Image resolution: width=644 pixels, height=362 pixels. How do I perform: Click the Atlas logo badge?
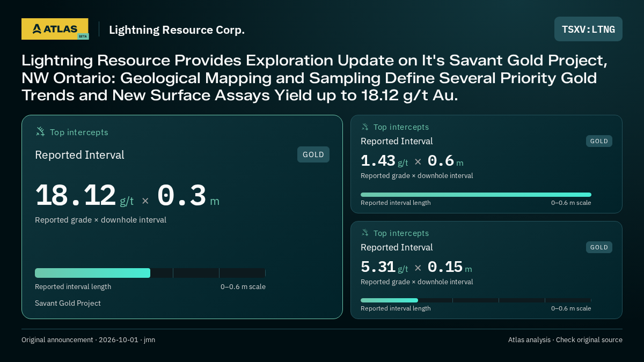click(x=55, y=29)
